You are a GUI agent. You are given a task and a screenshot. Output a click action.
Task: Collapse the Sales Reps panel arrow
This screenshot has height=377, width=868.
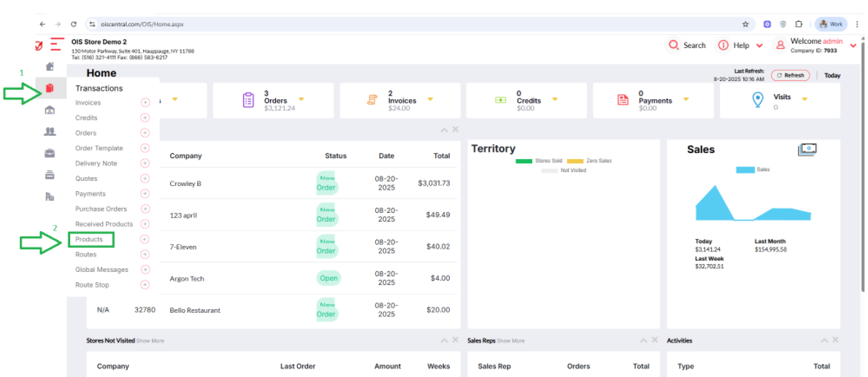(644, 341)
